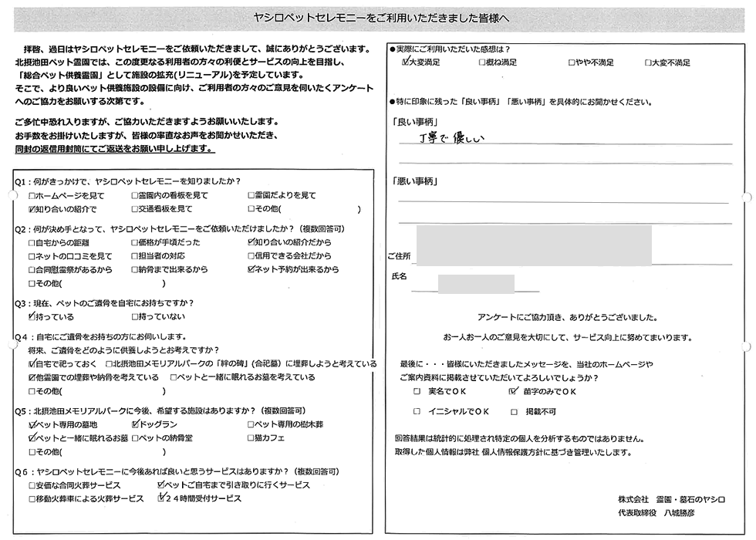Choose the やや不満足 satisfaction option
The image size is (756, 540).
[x=572, y=62]
